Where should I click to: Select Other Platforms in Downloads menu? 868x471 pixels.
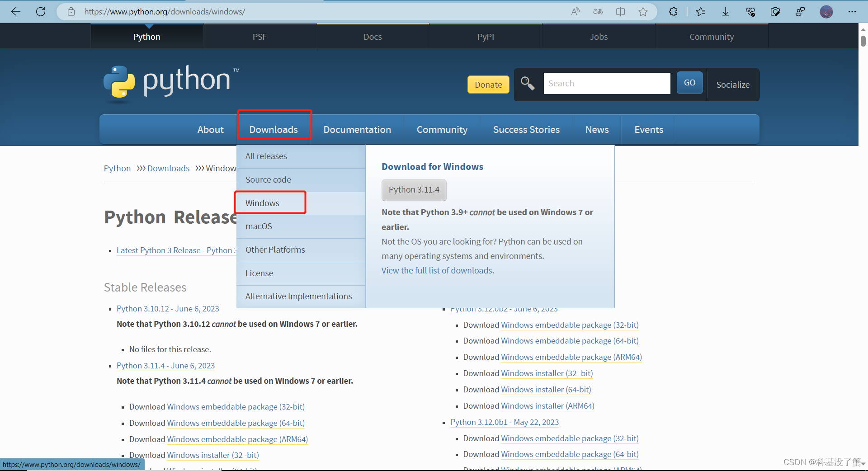(x=301, y=250)
